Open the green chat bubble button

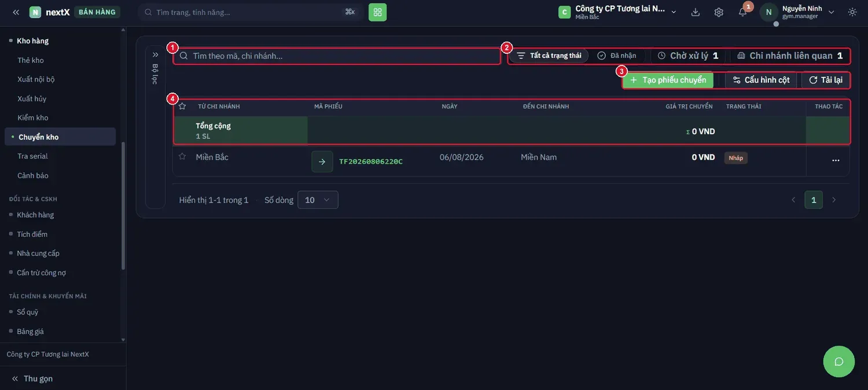[838, 362]
